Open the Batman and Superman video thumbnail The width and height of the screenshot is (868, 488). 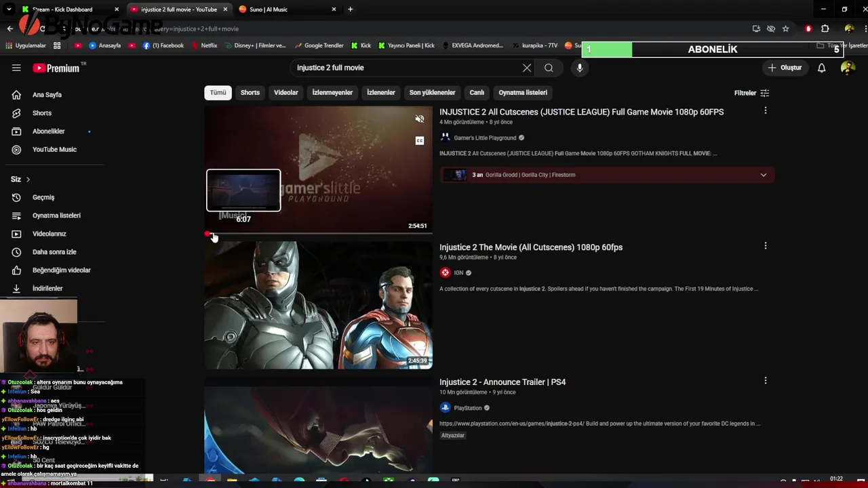(318, 305)
